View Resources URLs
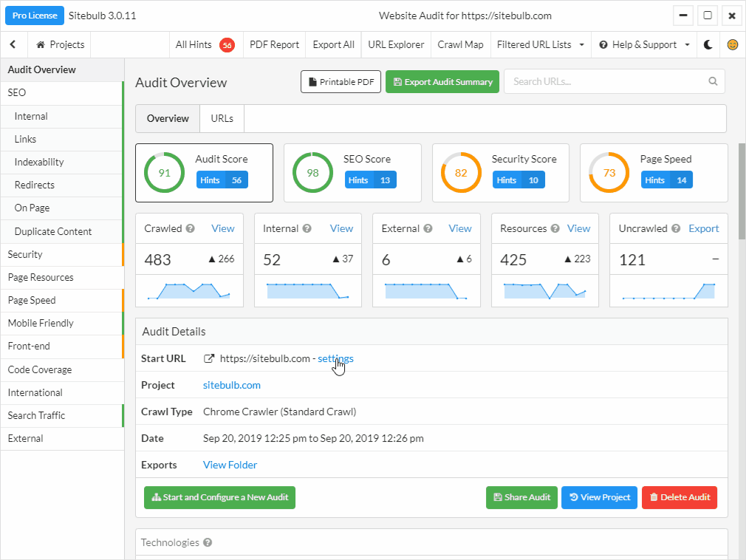The height and width of the screenshot is (560, 746). pos(578,228)
